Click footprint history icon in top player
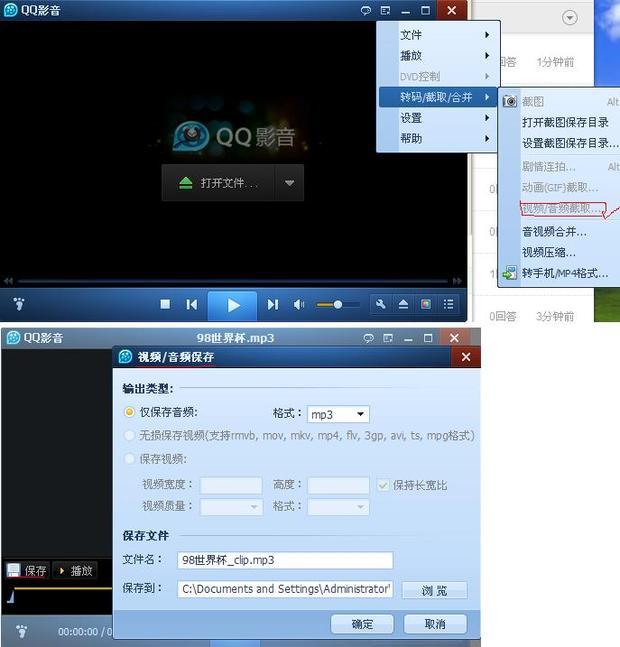This screenshot has height=647, width=620. click(19, 304)
